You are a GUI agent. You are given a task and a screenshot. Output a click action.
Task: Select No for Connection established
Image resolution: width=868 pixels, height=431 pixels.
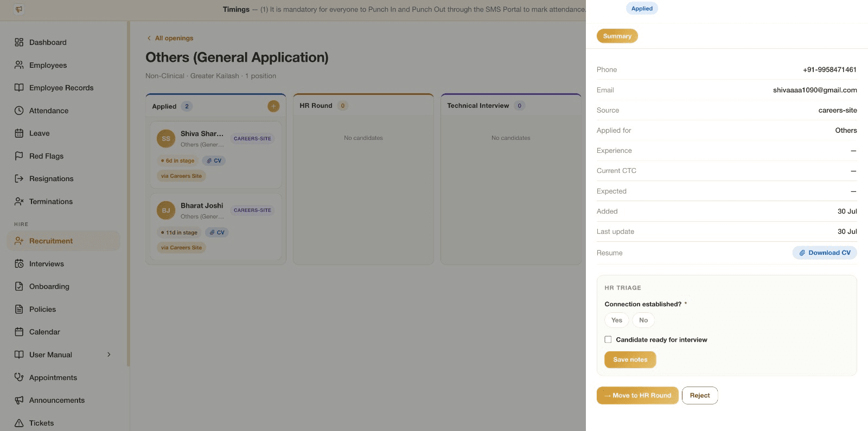tap(643, 320)
